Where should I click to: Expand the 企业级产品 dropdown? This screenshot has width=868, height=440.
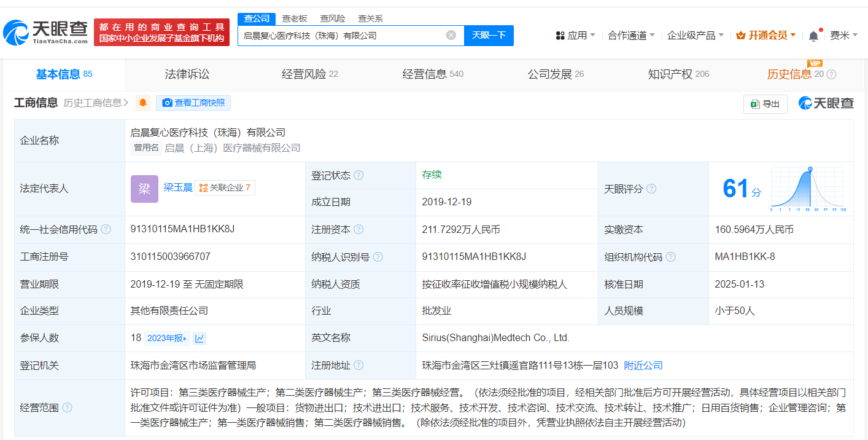click(695, 36)
